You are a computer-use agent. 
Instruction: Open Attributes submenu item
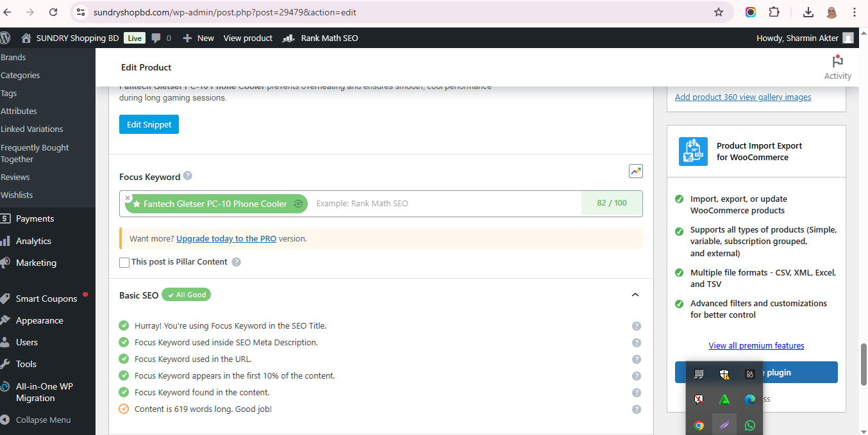tap(19, 111)
